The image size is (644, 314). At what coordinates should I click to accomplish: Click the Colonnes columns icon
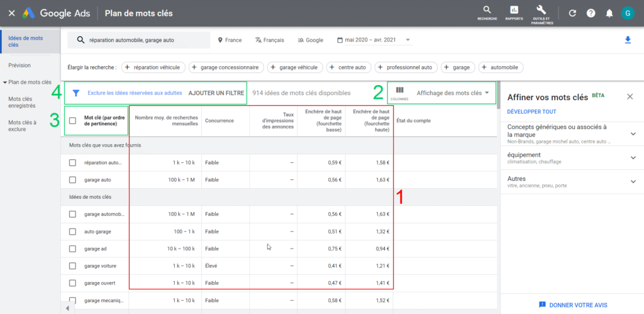click(x=399, y=91)
